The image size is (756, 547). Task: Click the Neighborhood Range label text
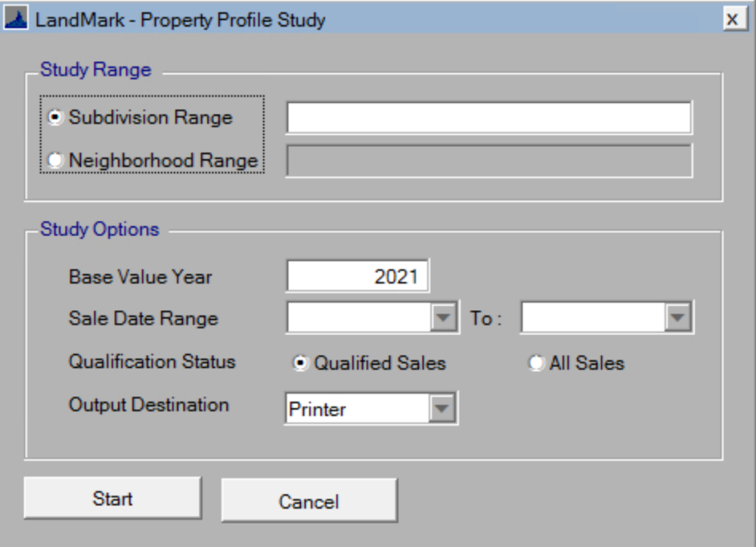pyautogui.click(x=163, y=160)
